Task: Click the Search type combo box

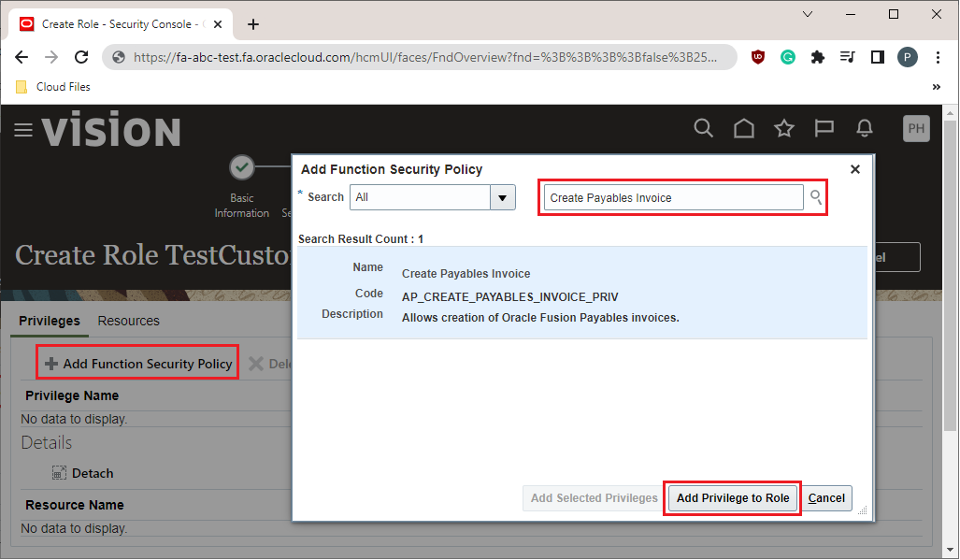Action: point(432,197)
